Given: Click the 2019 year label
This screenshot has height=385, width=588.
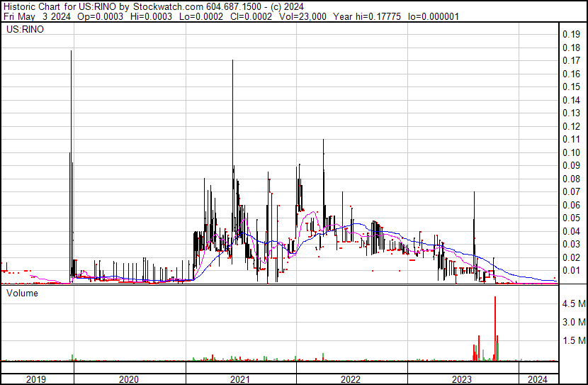Looking at the screenshot, I should coord(36,379).
